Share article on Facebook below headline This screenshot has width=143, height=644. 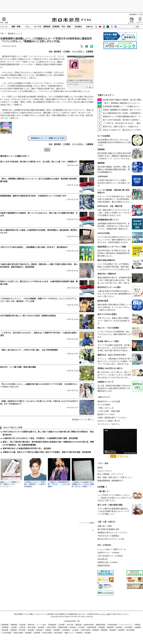[86, 46]
